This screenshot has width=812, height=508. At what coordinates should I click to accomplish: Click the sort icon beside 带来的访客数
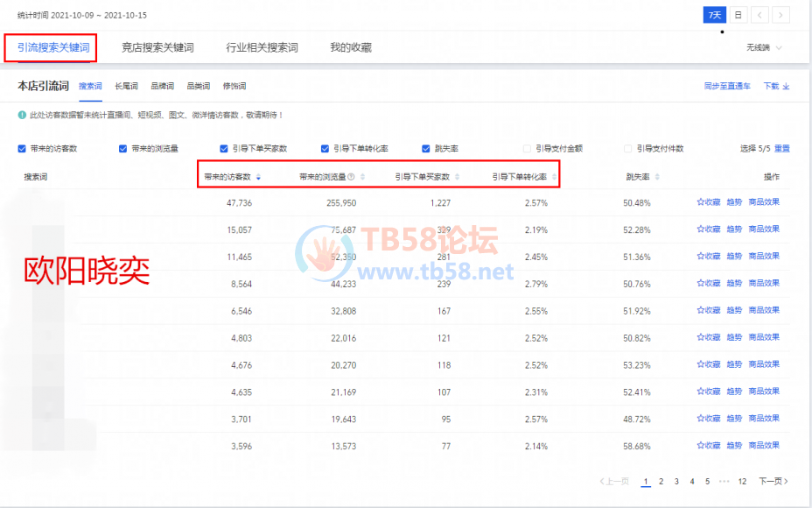pyautogui.click(x=258, y=177)
